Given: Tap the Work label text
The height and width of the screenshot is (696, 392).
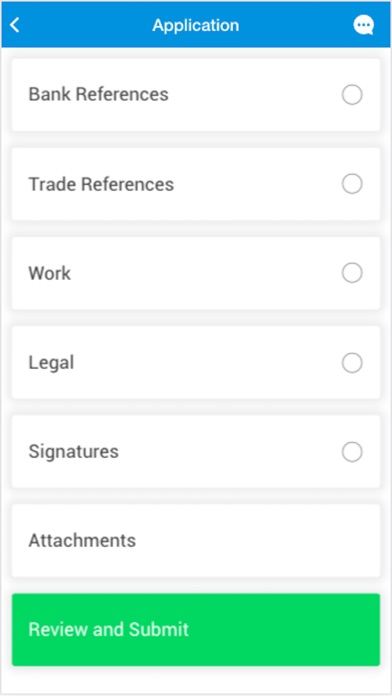Looking at the screenshot, I should [x=50, y=273].
